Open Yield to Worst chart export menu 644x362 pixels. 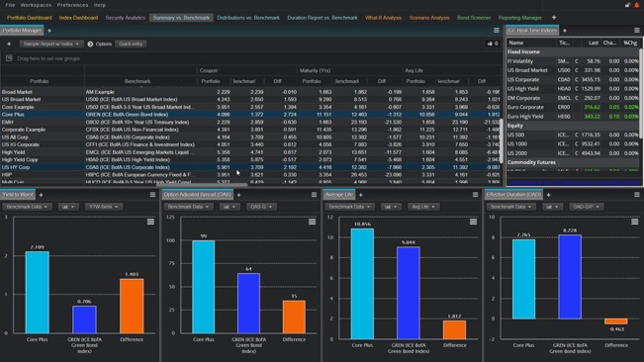coord(150,222)
